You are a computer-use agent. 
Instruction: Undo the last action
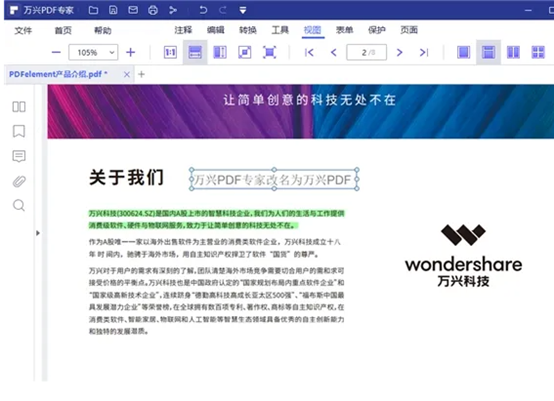[x=203, y=10]
